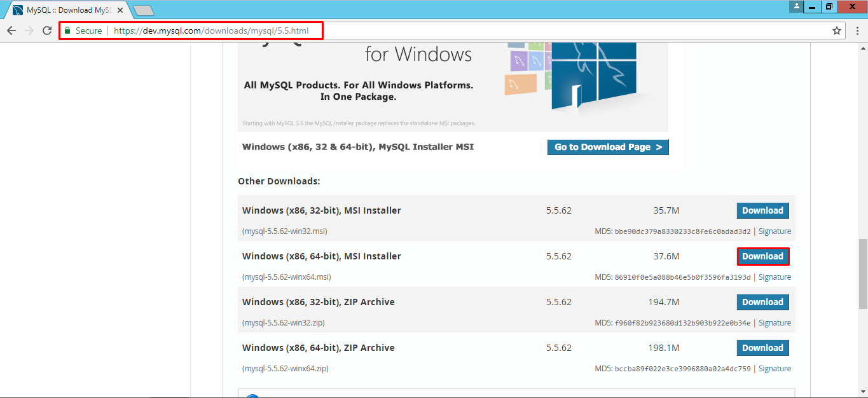Click the green Secure padlock icon
The width and height of the screenshot is (868, 398).
pos(67,31)
